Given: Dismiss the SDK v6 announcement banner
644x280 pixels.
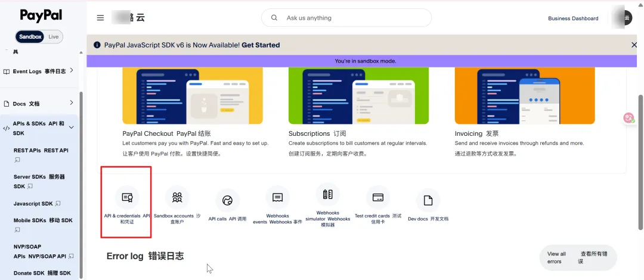Looking at the screenshot, I should (634, 45).
